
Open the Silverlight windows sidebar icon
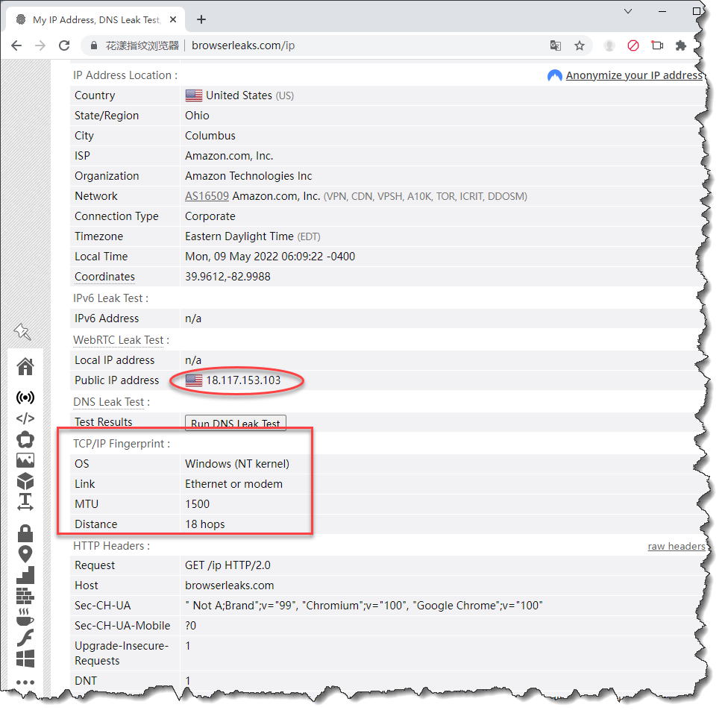pos(25,659)
